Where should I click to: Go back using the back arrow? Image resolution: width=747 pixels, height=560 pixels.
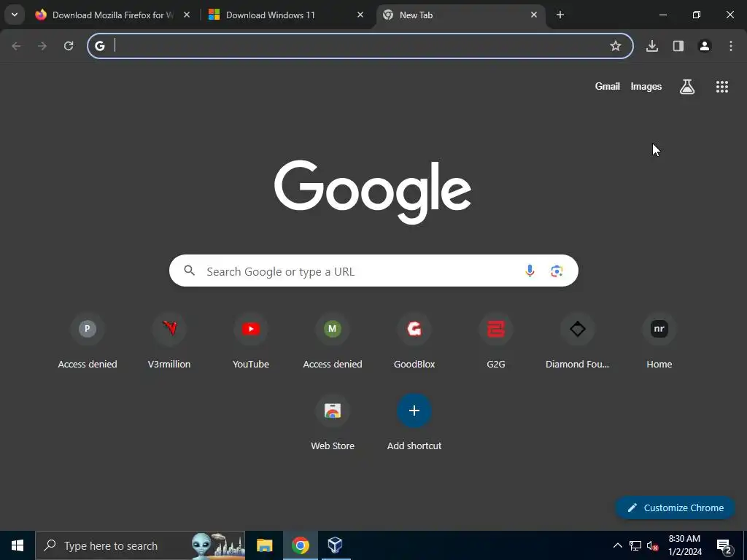(16, 46)
